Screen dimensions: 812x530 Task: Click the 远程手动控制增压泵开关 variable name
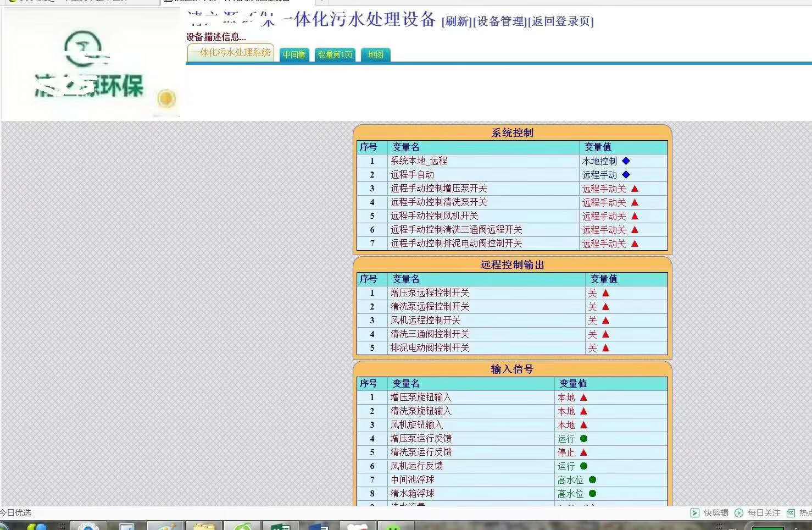point(439,189)
